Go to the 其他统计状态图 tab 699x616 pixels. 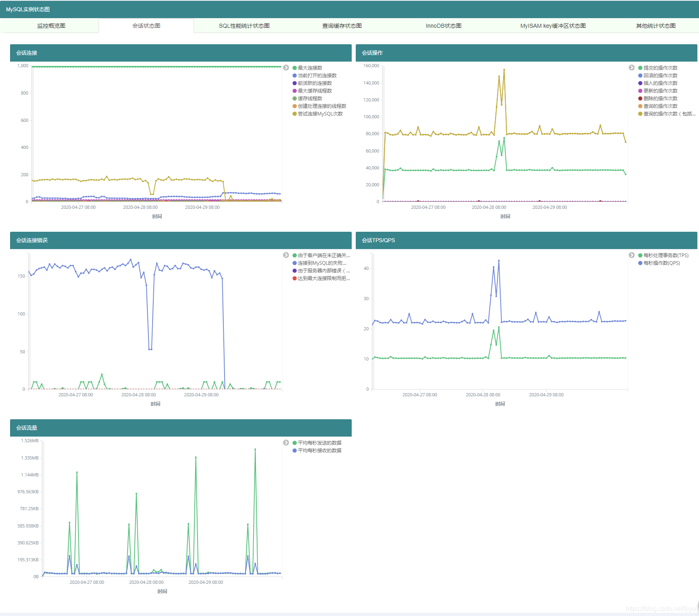[x=656, y=26]
